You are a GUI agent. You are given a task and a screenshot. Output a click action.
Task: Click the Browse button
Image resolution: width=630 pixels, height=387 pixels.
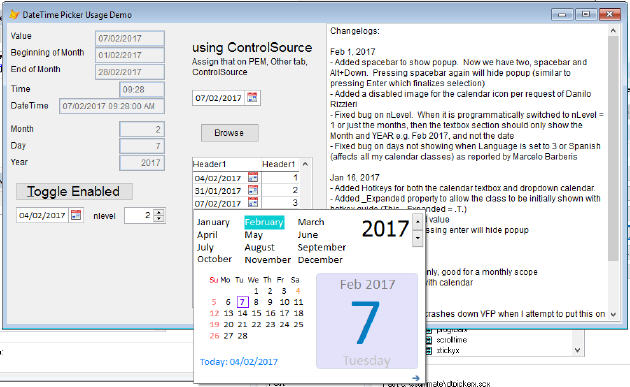coord(229,133)
